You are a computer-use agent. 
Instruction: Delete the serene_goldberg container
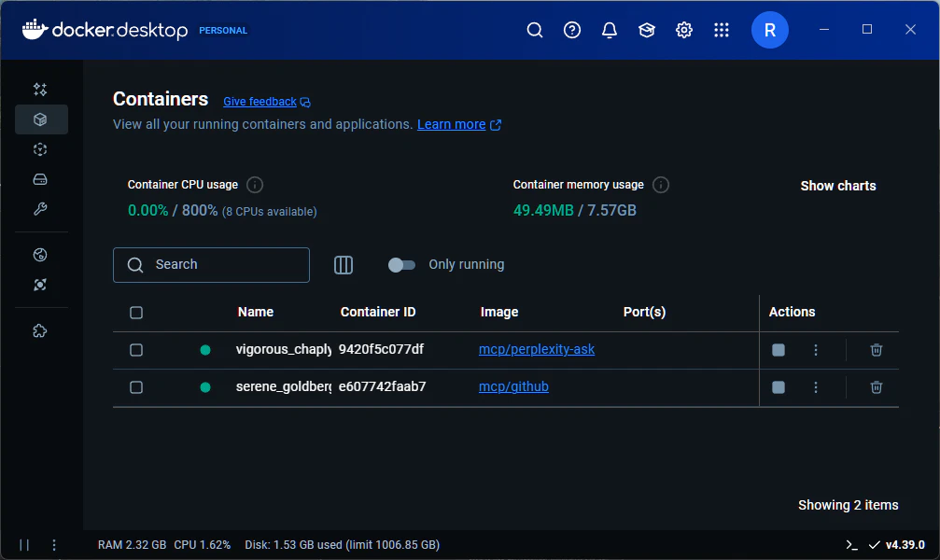(876, 387)
